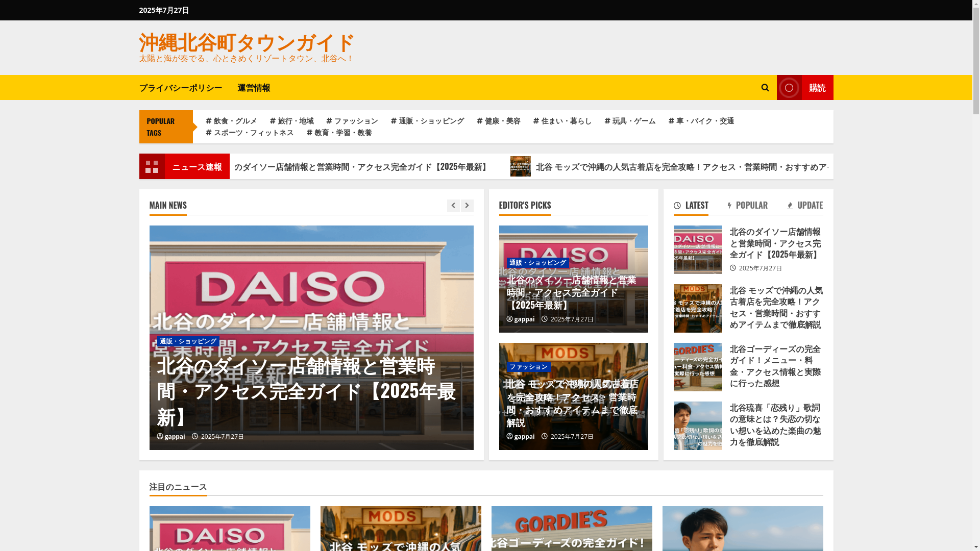Select the ファッション popular tag
The image size is (980, 551).
tap(352, 121)
